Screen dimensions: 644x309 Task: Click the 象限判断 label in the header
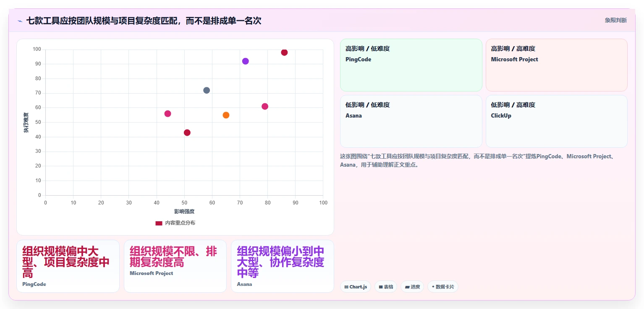pyautogui.click(x=616, y=20)
